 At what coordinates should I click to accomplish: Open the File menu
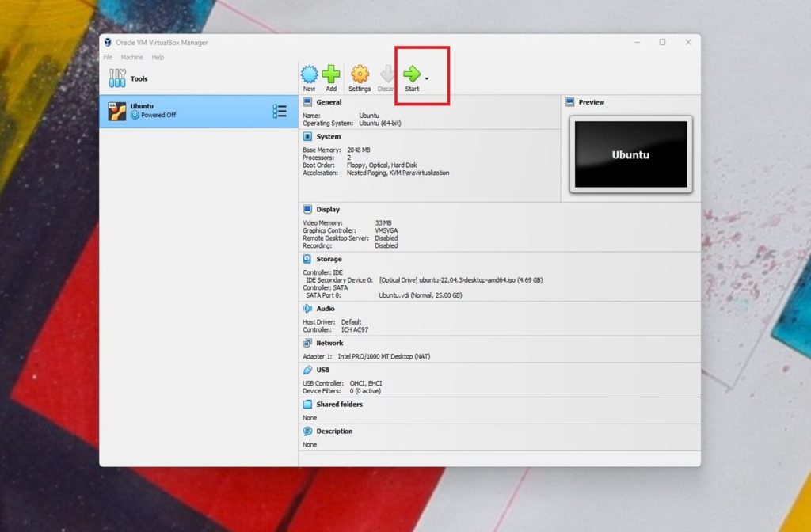[x=108, y=57]
